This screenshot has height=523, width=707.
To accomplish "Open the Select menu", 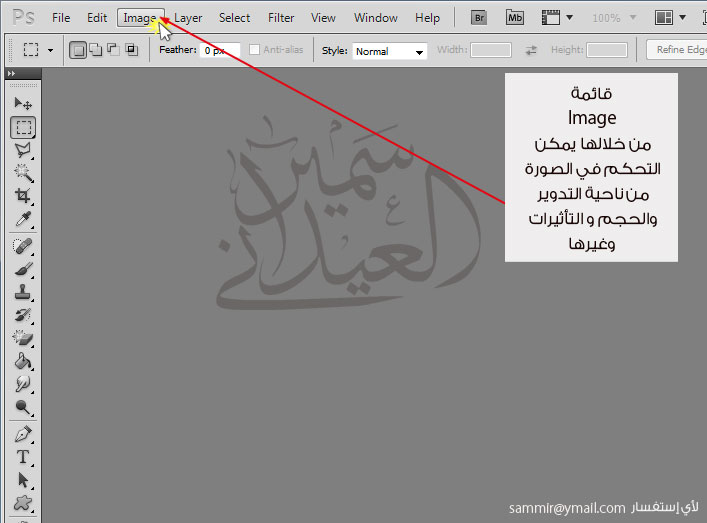I will [x=234, y=18].
